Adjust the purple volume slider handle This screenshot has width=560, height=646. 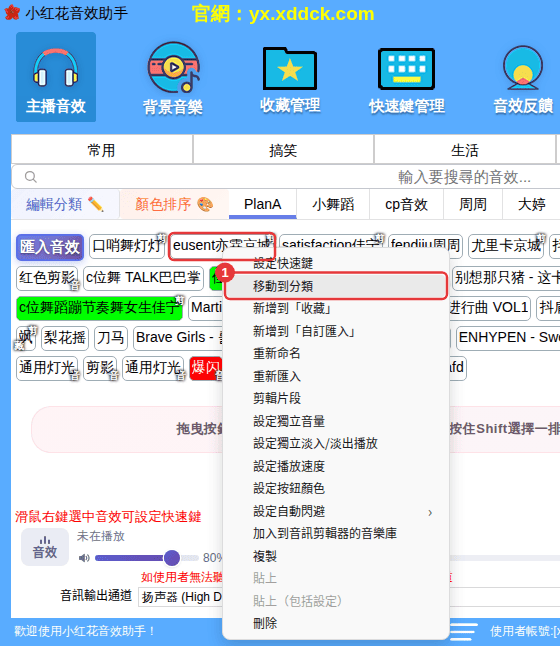pyautogui.click(x=172, y=558)
